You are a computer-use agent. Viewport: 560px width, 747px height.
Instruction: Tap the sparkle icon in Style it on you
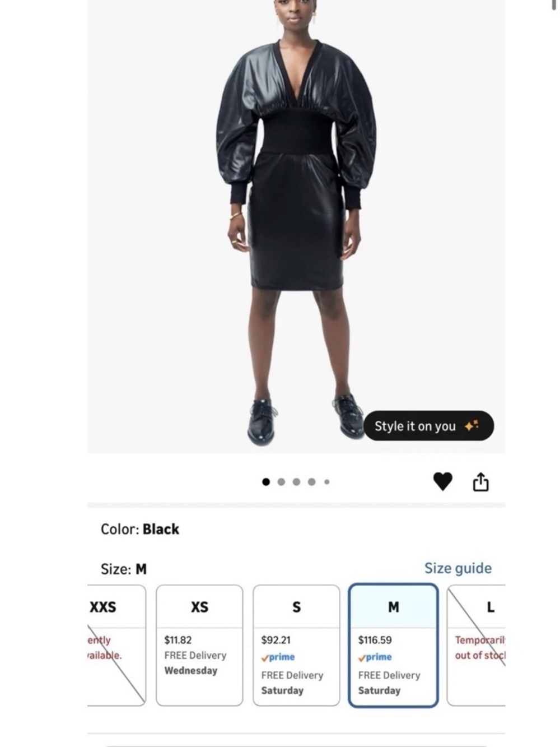click(x=472, y=426)
